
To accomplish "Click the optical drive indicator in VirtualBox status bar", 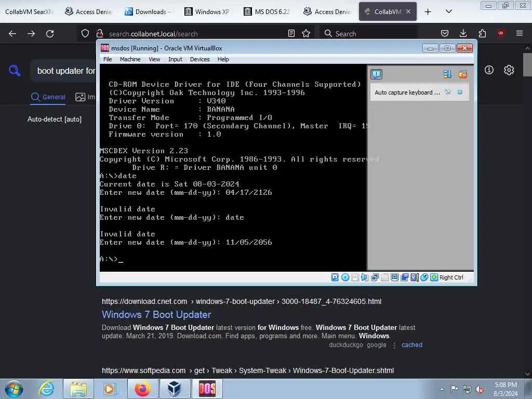I will (x=345, y=277).
